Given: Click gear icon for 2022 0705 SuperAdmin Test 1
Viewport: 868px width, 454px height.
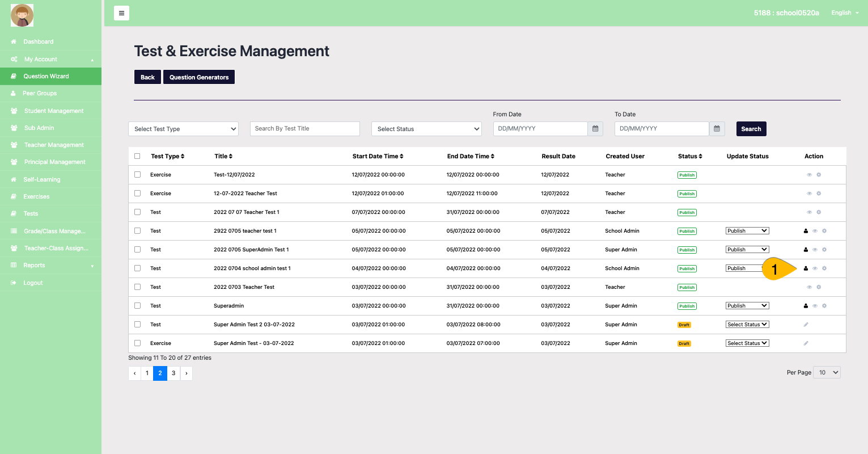Looking at the screenshot, I should pyautogui.click(x=824, y=250).
